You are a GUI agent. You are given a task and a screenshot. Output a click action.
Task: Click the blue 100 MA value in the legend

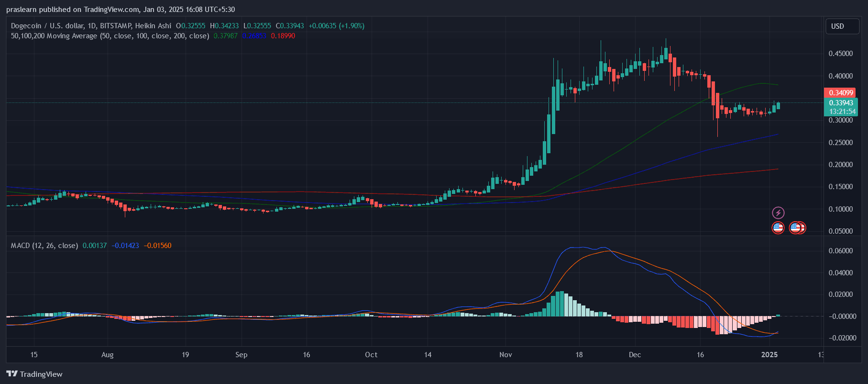[254, 36]
